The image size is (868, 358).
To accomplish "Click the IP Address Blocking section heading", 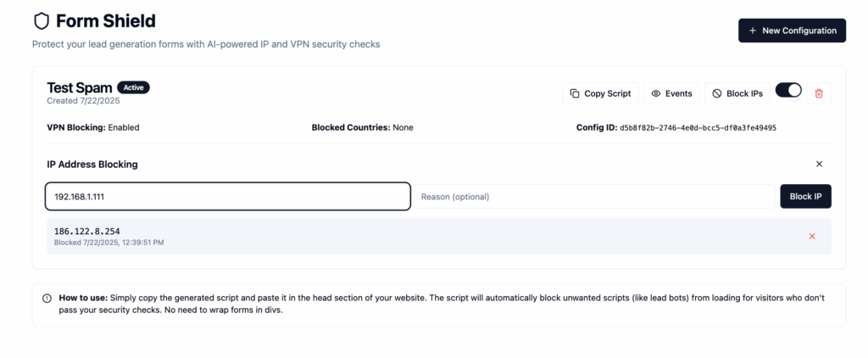I will [x=92, y=164].
